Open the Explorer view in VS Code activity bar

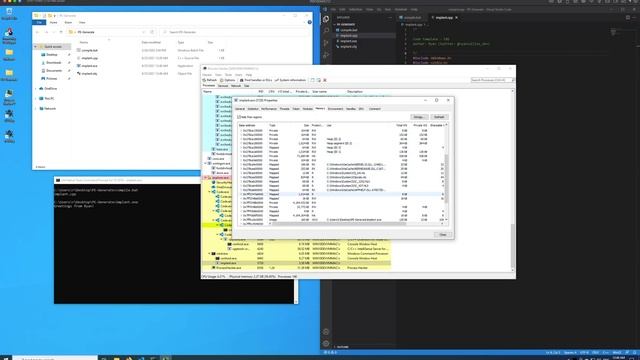[x=326, y=19]
